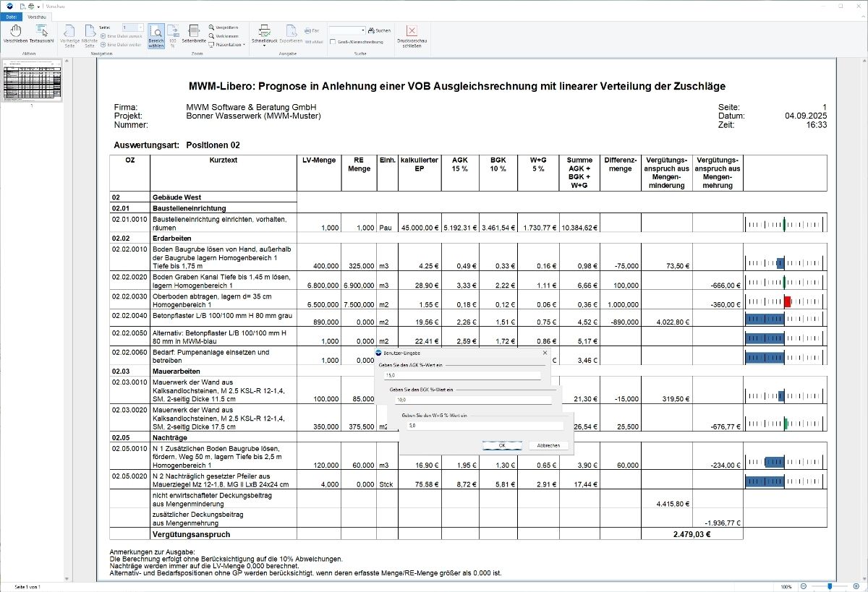868x592 pixels.
Task: Open the Datei tab
Action: tap(12, 15)
